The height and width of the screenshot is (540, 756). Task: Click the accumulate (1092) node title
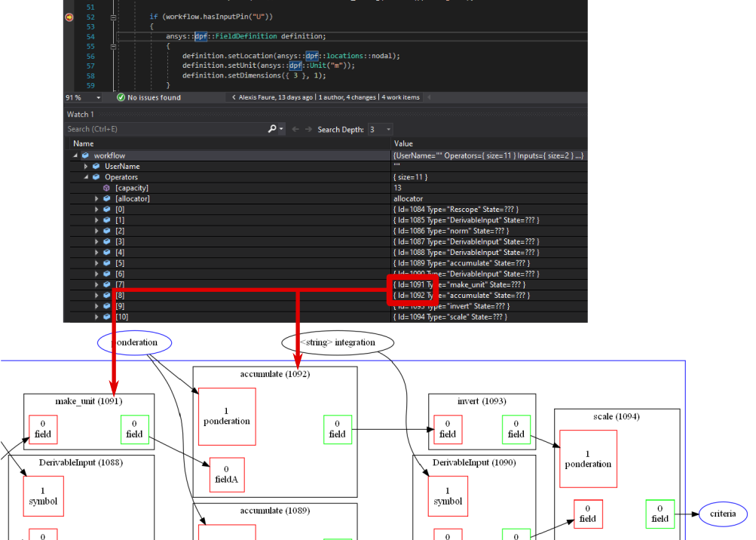(275, 374)
